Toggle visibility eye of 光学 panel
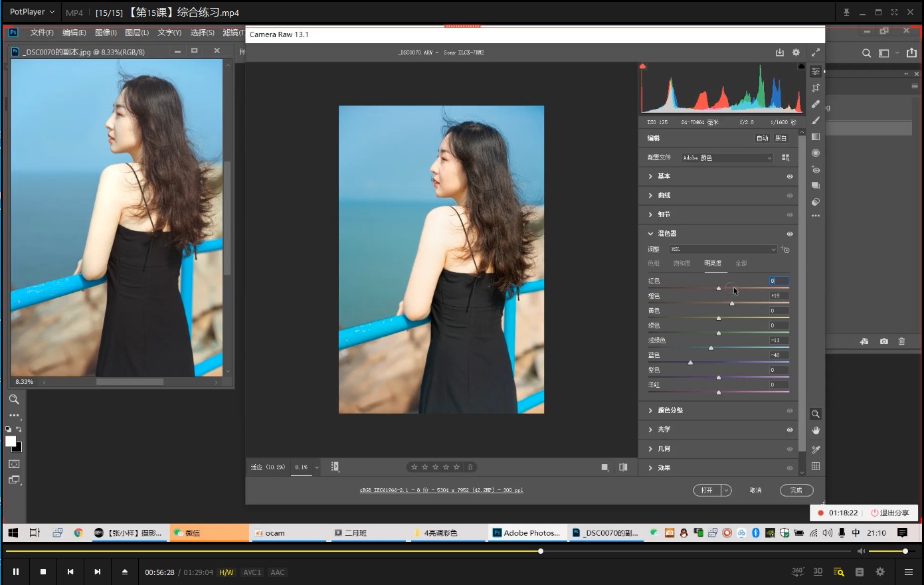Viewport: 924px width, 585px height. point(790,430)
